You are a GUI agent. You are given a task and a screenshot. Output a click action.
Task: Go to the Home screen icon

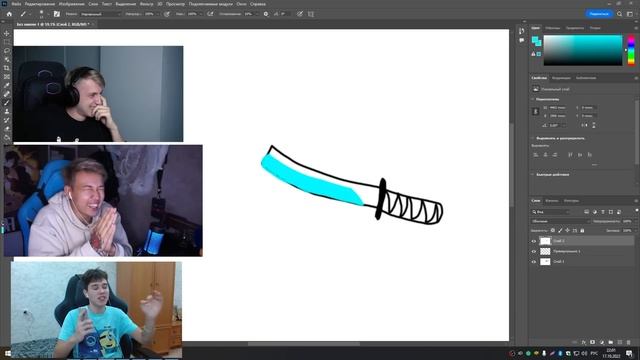[x=9, y=14]
